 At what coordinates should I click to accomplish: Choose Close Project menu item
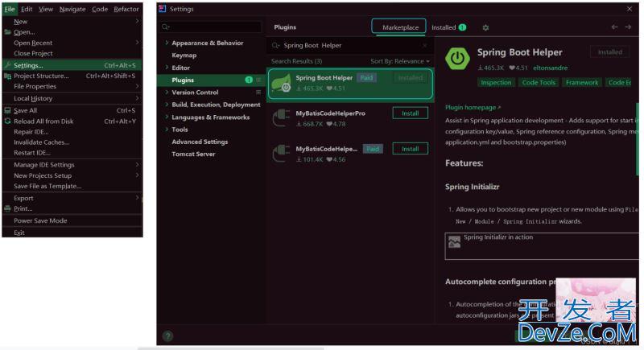(x=72, y=53)
